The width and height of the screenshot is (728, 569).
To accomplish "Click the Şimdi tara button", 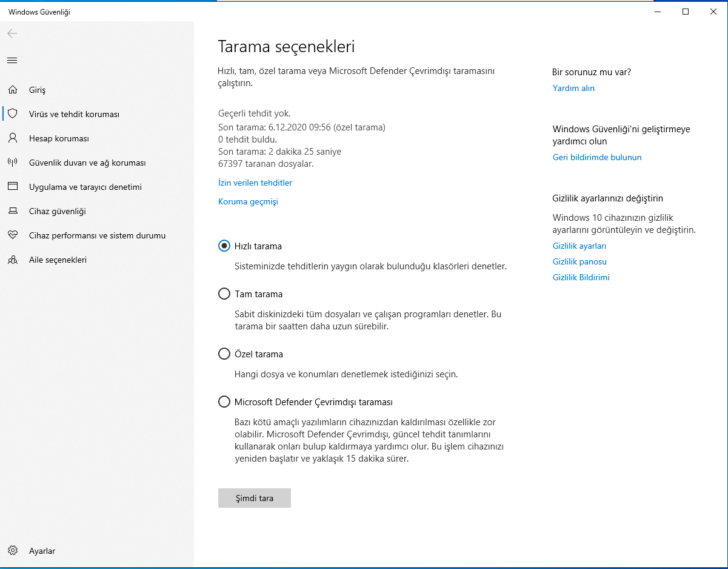I will pos(255,498).
